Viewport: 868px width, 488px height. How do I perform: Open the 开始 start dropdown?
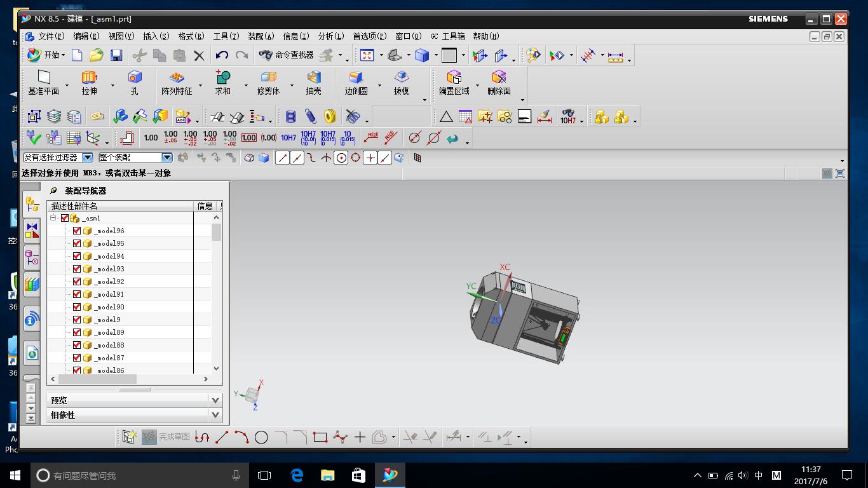click(x=46, y=55)
